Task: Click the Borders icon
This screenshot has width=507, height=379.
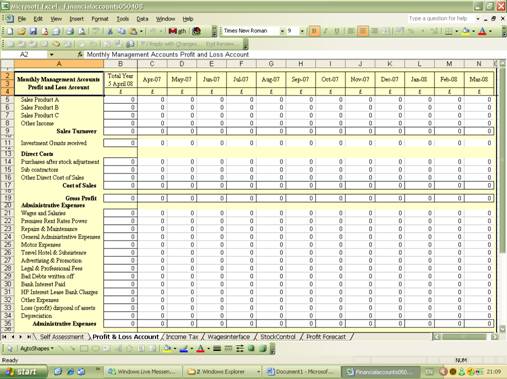Action: tap(449, 31)
